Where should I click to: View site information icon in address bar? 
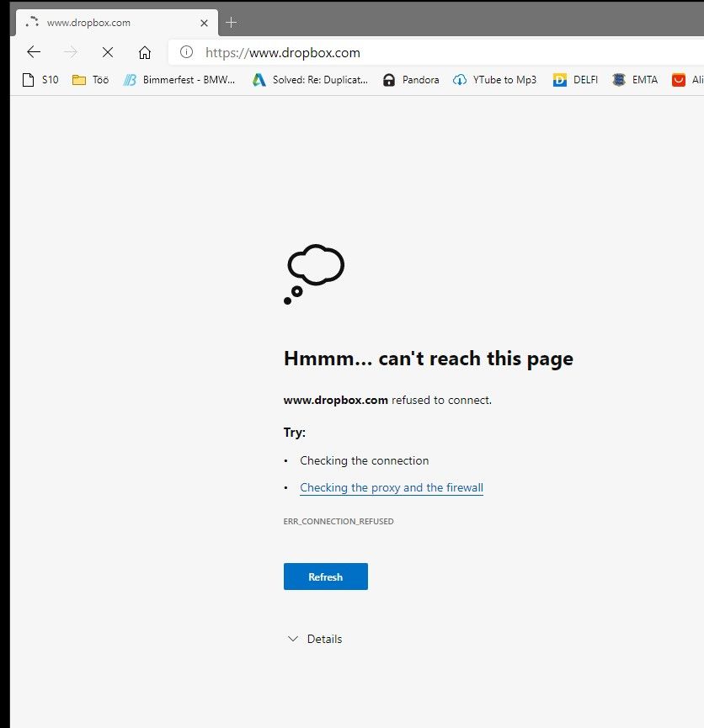(187, 52)
